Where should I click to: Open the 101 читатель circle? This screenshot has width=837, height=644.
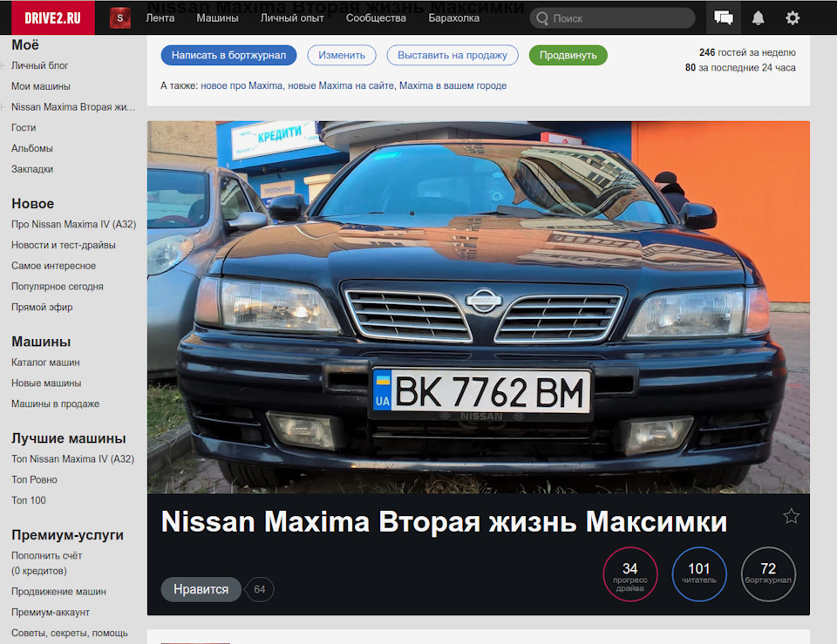coord(698,574)
